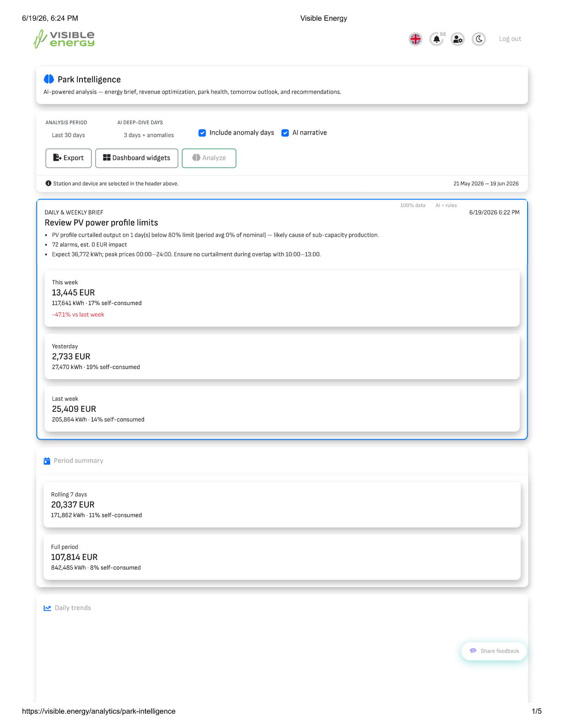Click 842,485 kWh · 8% self-consumed text
Image resolution: width=563 pixels, height=728 pixels.
click(96, 568)
